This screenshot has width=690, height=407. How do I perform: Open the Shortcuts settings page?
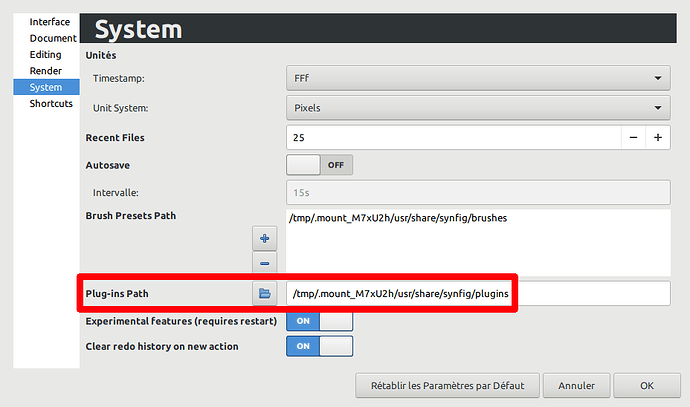point(50,104)
